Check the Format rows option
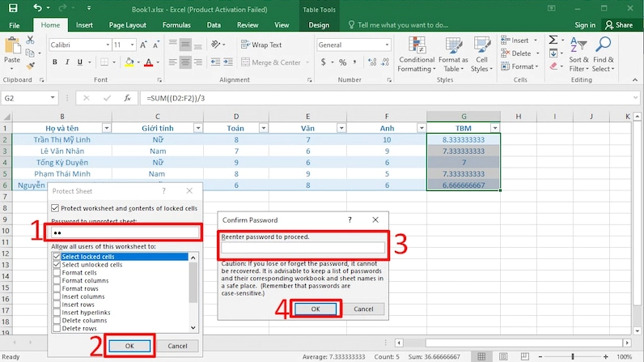This screenshot has height=362, width=644. coord(57,288)
